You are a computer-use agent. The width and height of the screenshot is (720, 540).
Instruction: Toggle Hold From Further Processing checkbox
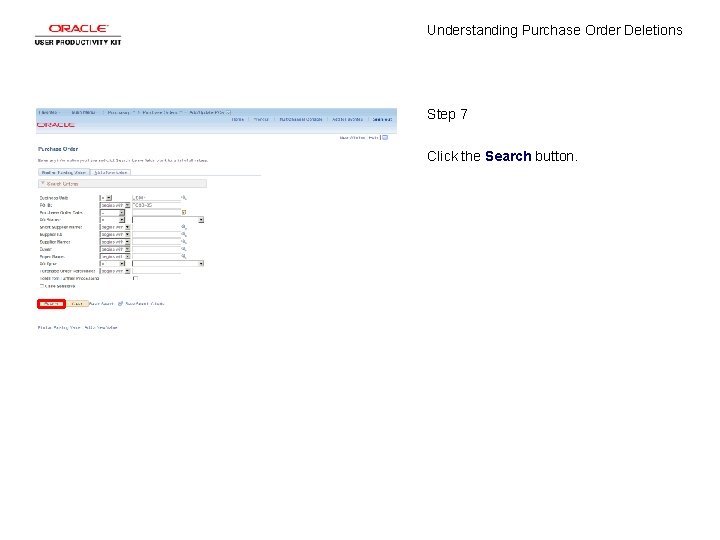pyautogui.click(x=135, y=278)
